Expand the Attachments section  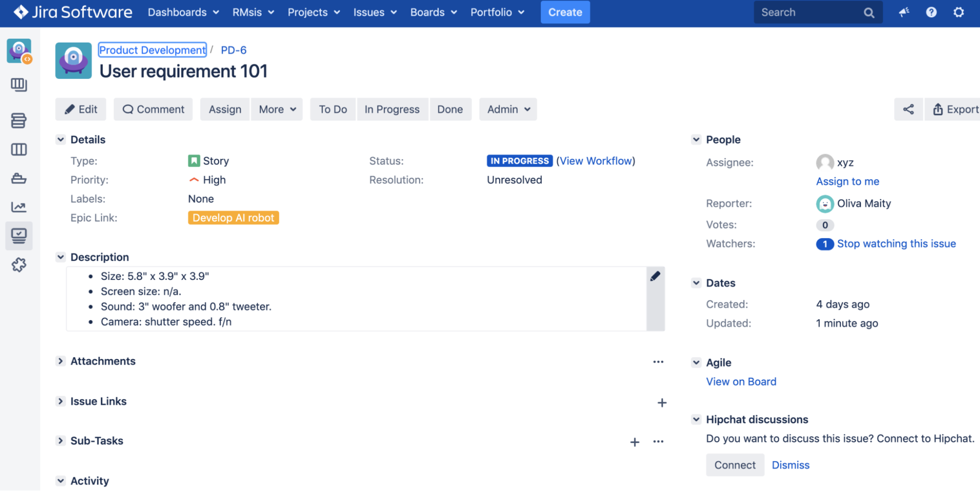click(61, 361)
